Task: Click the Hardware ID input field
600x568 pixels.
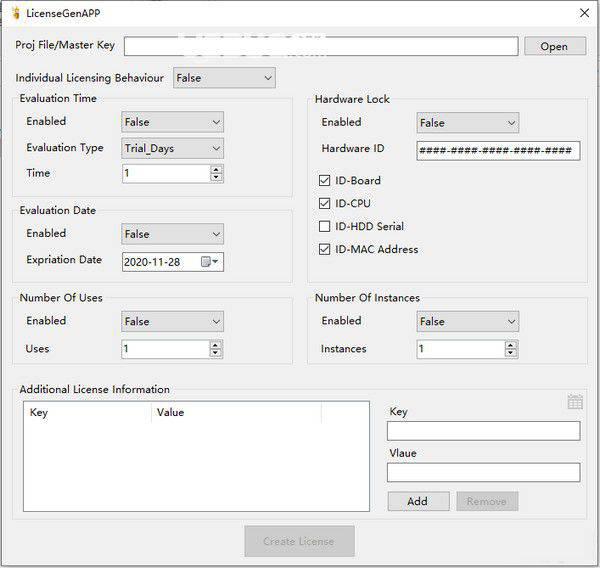Action: 498,150
